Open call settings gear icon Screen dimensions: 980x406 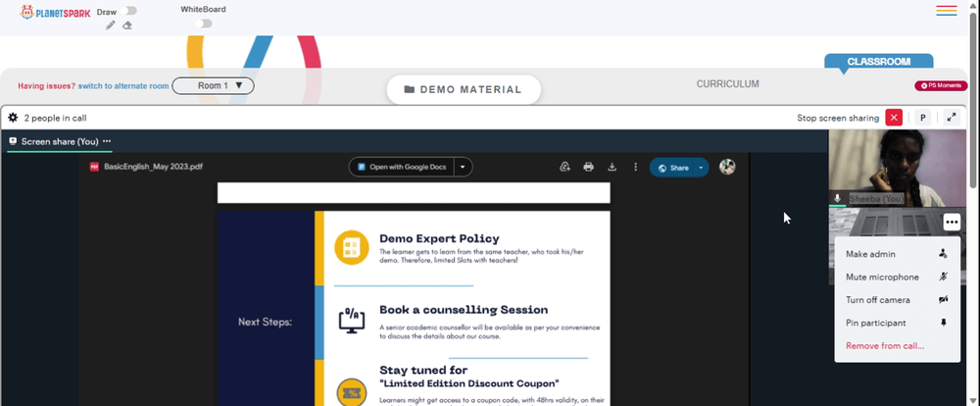13,118
